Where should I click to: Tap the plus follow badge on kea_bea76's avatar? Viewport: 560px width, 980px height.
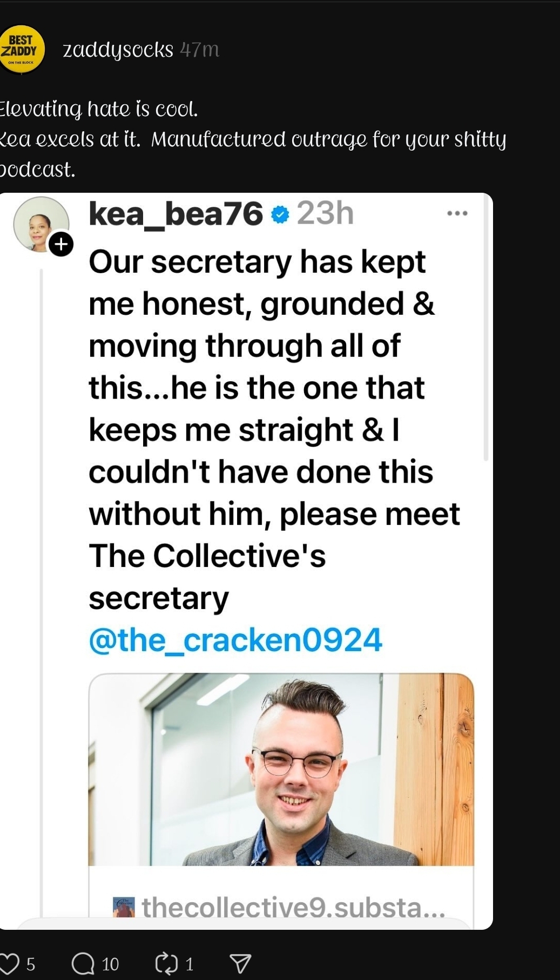coord(61,245)
